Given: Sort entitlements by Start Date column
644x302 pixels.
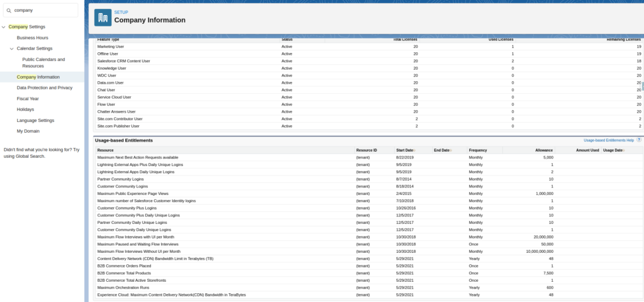Looking at the screenshot, I should coord(405,150).
